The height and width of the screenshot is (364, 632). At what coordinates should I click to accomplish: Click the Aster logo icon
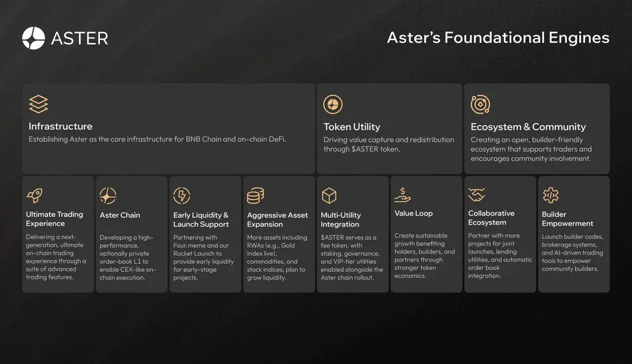pos(34,38)
